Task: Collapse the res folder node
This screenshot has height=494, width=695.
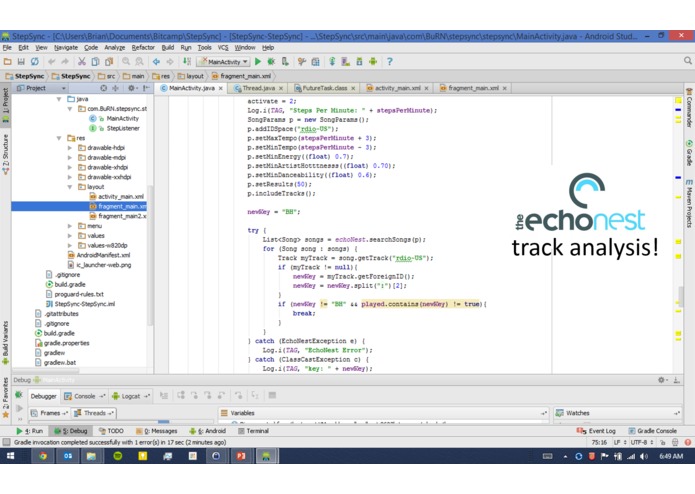Action: point(59,138)
